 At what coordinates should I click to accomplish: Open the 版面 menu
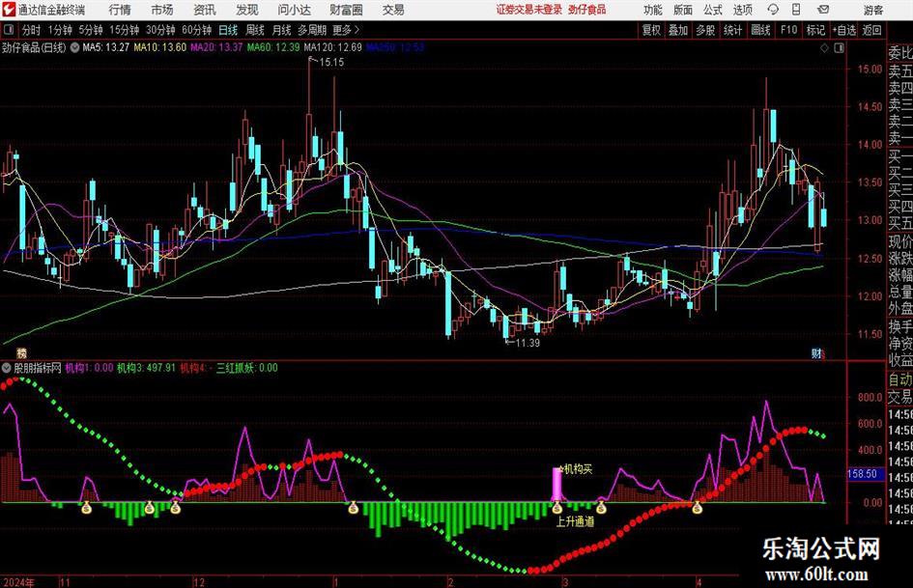(682, 10)
